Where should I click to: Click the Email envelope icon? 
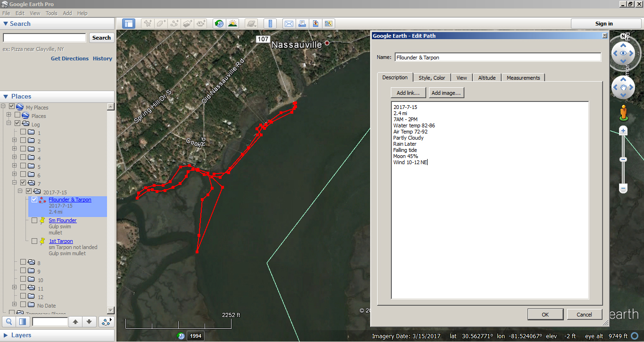tap(289, 24)
